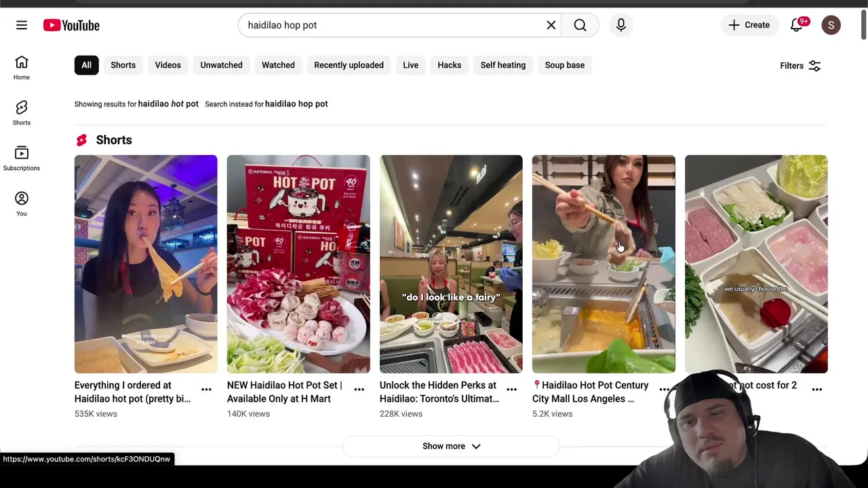Image resolution: width=868 pixels, height=488 pixels.
Task: Open 'Everything I ordered at Haidilao' title
Action: pos(133,392)
